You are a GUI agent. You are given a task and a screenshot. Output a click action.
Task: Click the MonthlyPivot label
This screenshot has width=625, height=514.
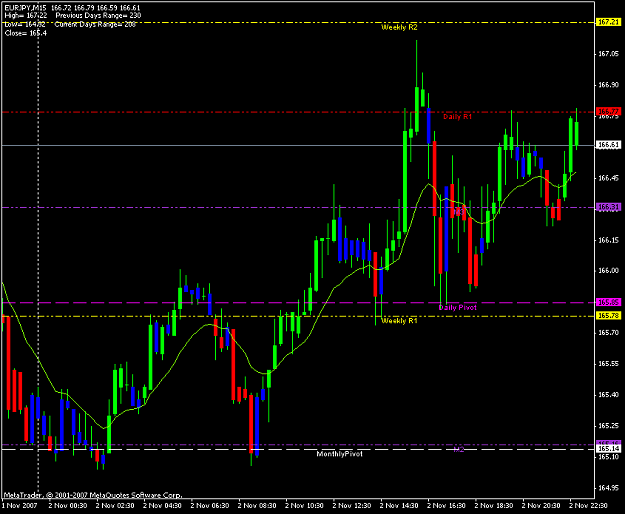pos(340,454)
